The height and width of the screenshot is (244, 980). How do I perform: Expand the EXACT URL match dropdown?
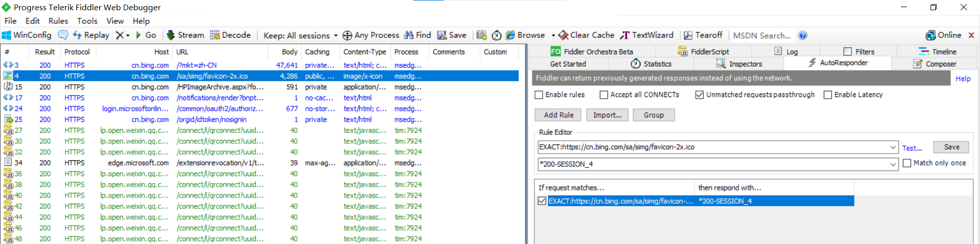(893, 147)
